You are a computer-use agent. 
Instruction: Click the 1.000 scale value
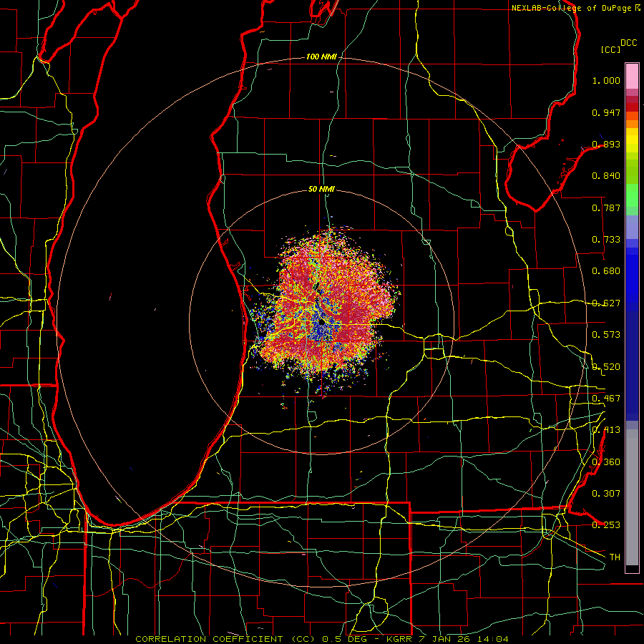coord(606,80)
